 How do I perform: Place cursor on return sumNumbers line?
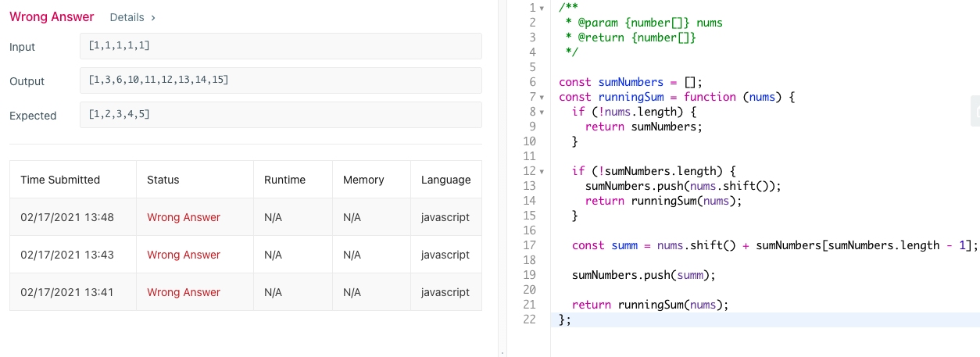tap(644, 127)
